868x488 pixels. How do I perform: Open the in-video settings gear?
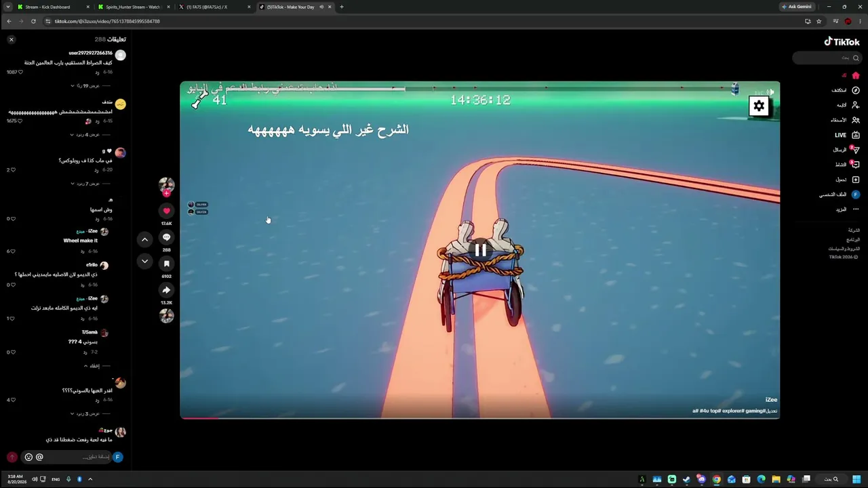click(759, 106)
